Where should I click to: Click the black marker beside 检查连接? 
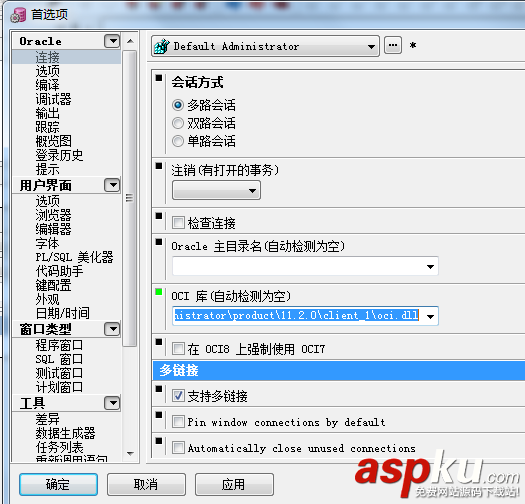[159, 216]
